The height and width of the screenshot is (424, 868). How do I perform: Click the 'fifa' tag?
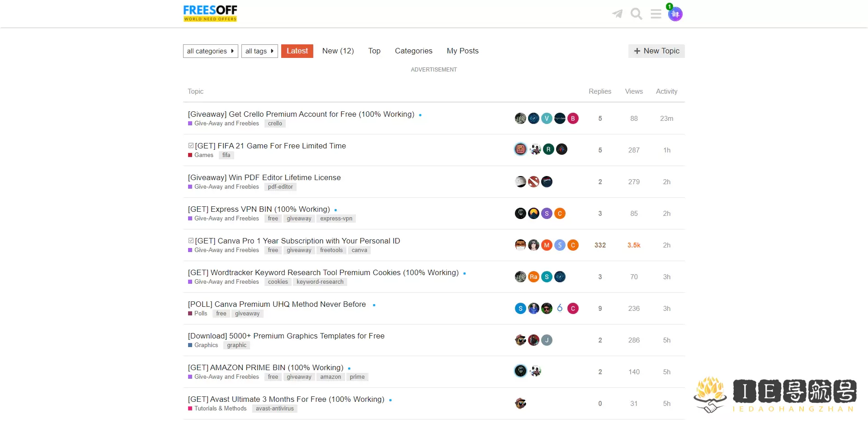coord(226,155)
